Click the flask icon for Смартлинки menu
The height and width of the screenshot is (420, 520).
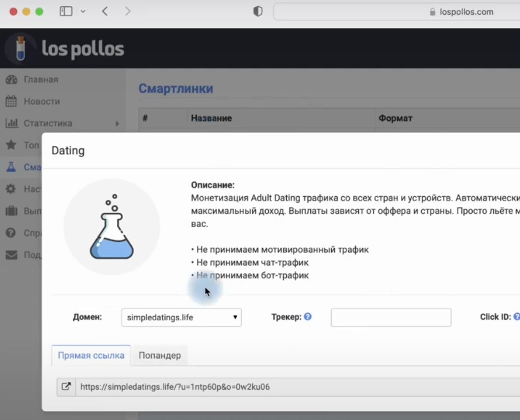tap(11, 167)
